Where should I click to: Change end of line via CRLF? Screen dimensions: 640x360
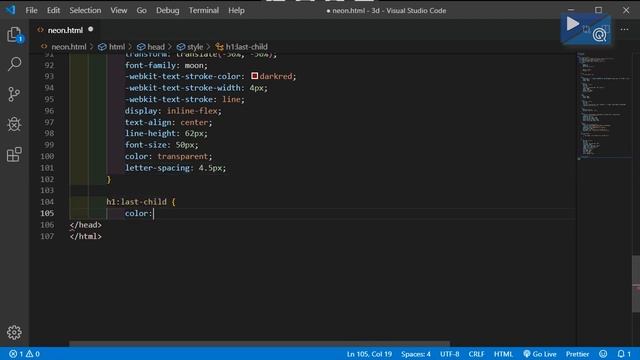click(x=476, y=354)
